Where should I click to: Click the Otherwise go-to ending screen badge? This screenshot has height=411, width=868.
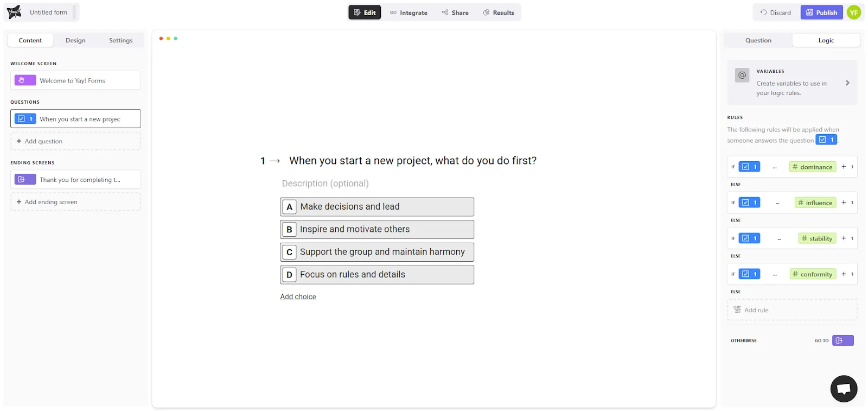843,340
